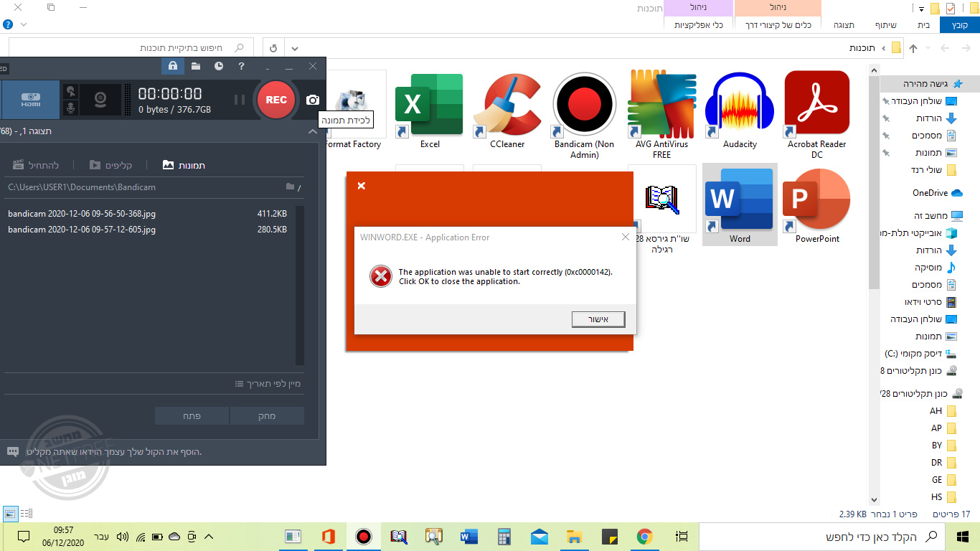Screen dimensions: 980x551
Task: Open the recent locations dropdown arrow
Action: [929, 49]
